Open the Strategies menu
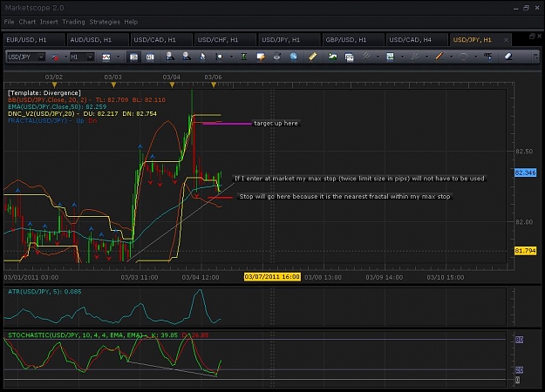This screenshot has width=545, height=392. tap(105, 22)
